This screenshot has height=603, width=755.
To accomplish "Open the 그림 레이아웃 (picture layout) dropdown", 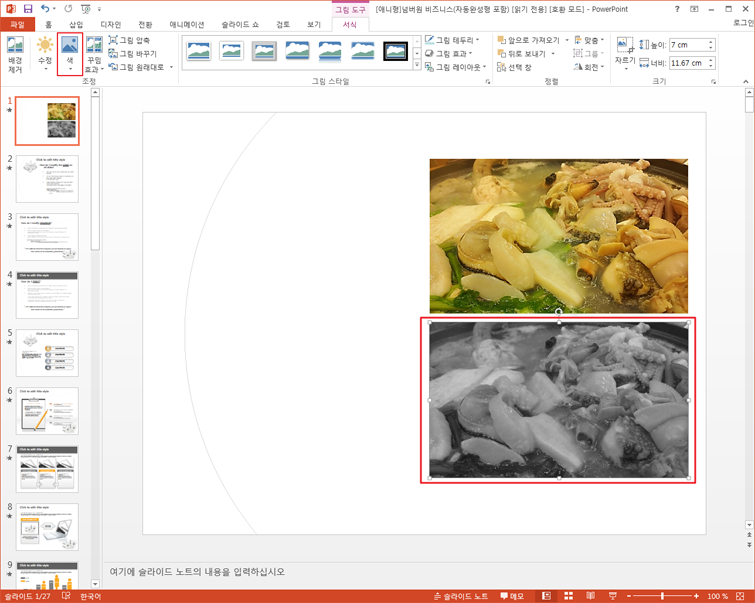I will 456,67.
